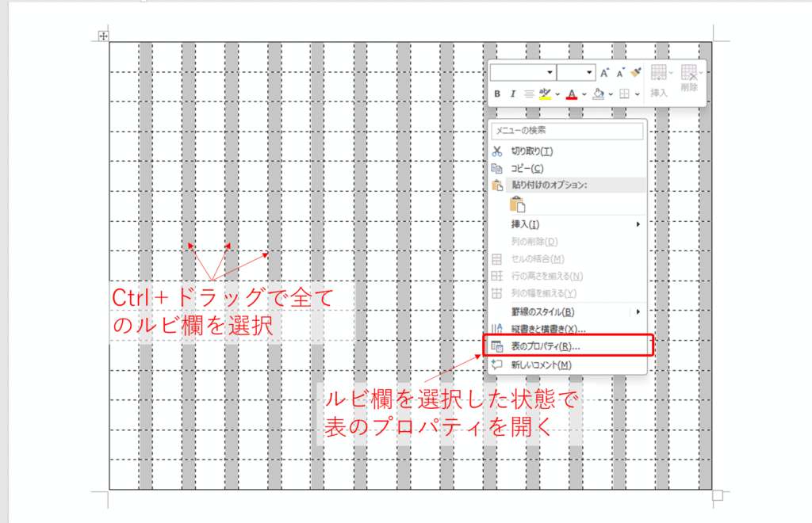This screenshot has height=523, width=812.
Task: Select 行の高さを揃える(N) menu entry
Action: tap(568, 277)
